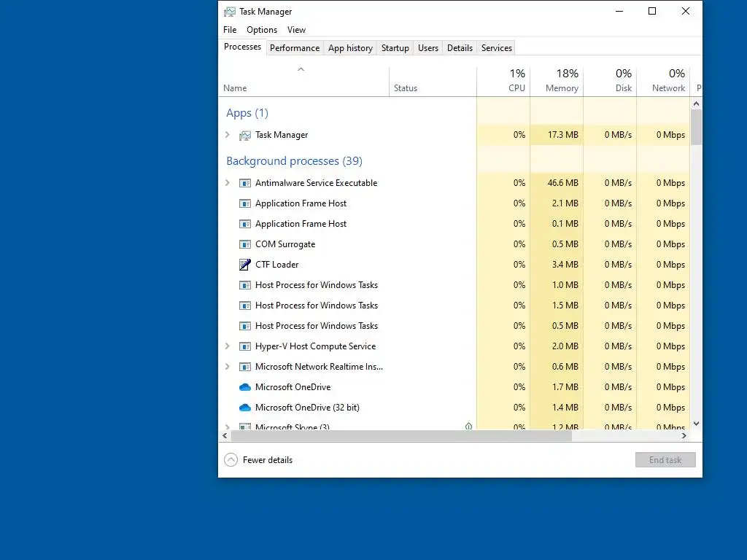
Task: Click the Antimalware Service Executable icon
Action: (245, 183)
